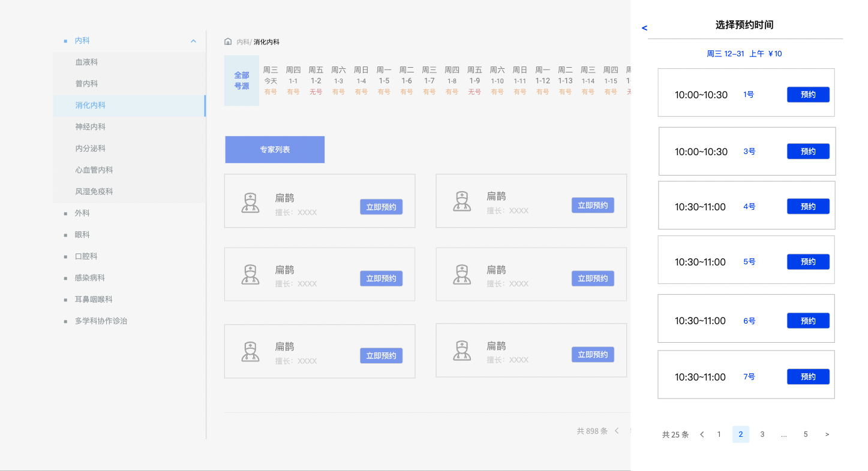The image size is (868, 471).
Task: Click the 内科 breadcrumb link
Action: pos(242,42)
